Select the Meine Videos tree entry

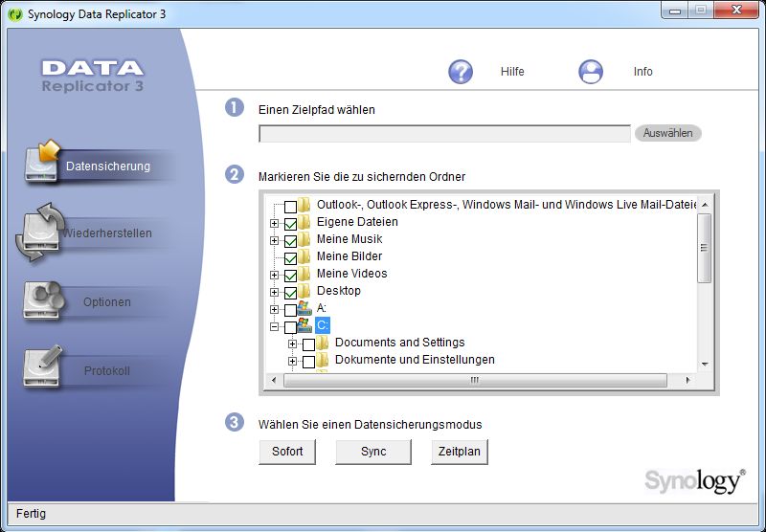[x=351, y=274]
